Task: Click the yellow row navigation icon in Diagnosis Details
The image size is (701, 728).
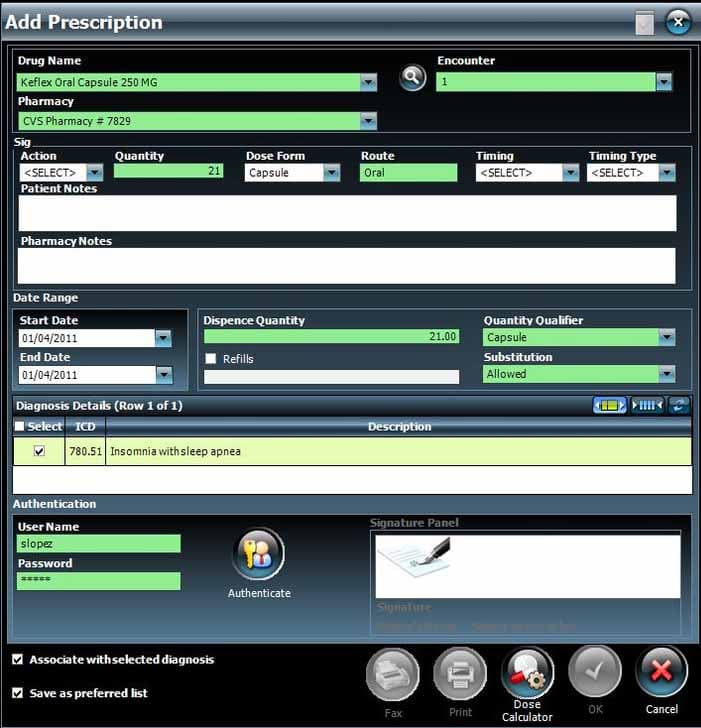Action: coord(610,406)
